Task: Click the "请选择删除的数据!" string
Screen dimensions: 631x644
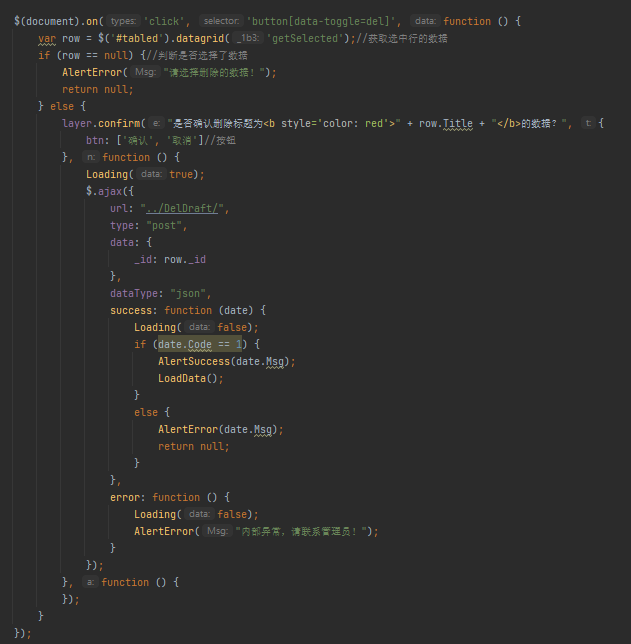Action: click(x=214, y=73)
